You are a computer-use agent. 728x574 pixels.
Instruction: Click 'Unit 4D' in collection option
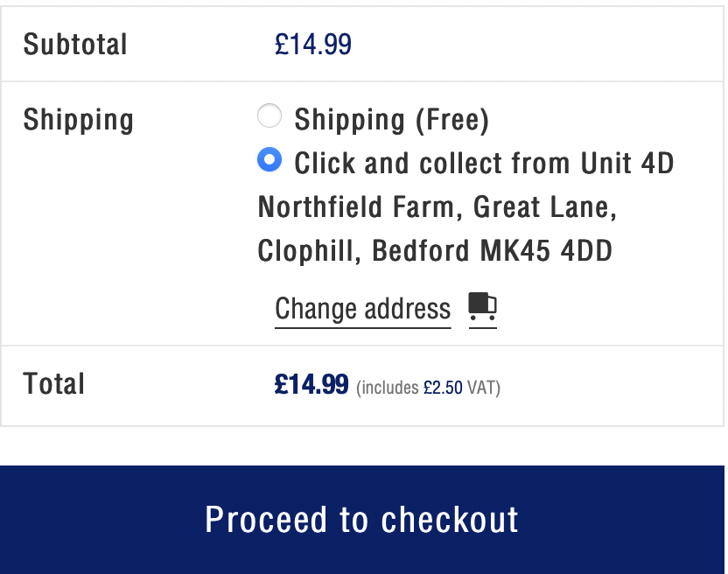tap(627, 163)
